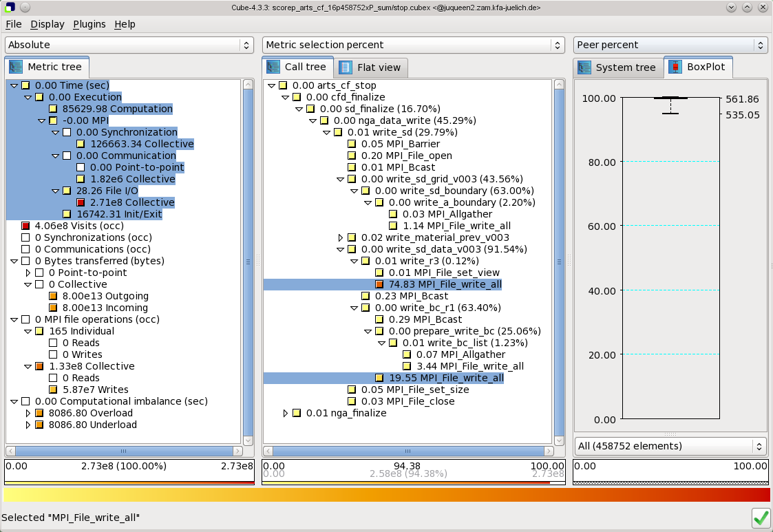773x532 pixels.
Task: Click the BoxPlot tab icon
Action: [x=676, y=67]
